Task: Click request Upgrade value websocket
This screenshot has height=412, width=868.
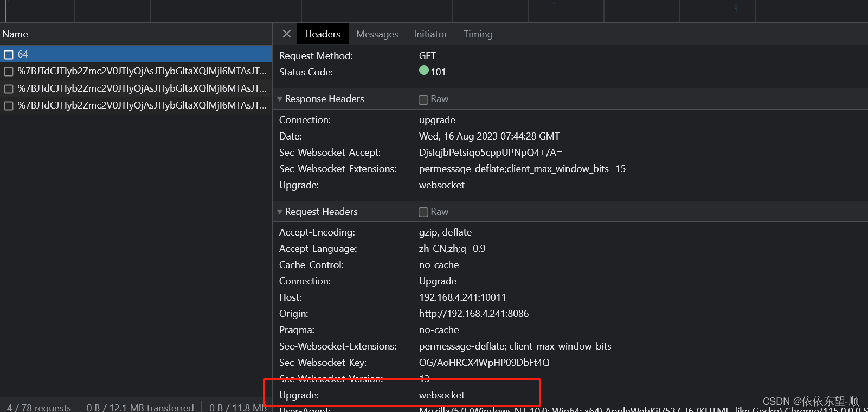Action: click(x=442, y=395)
